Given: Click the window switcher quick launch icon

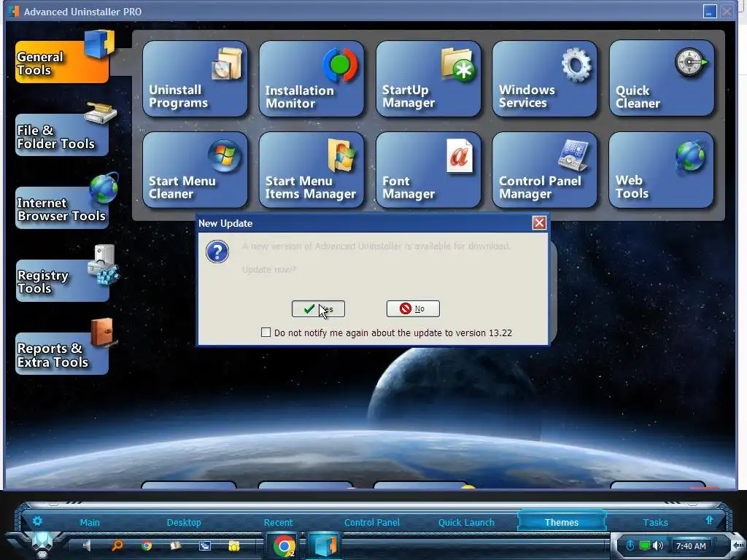Looking at the screenshot, I should [205, 545].
